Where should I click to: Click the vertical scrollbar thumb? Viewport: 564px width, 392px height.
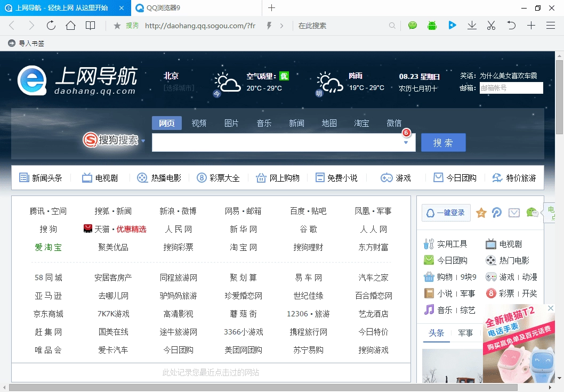click(x=559, y=97)
